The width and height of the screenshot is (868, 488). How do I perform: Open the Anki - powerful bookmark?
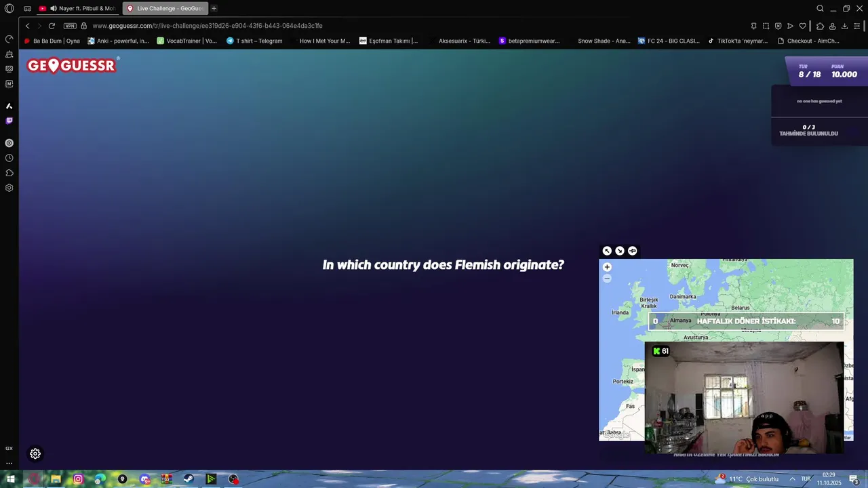pyautogui.click(x=118, y=41)
